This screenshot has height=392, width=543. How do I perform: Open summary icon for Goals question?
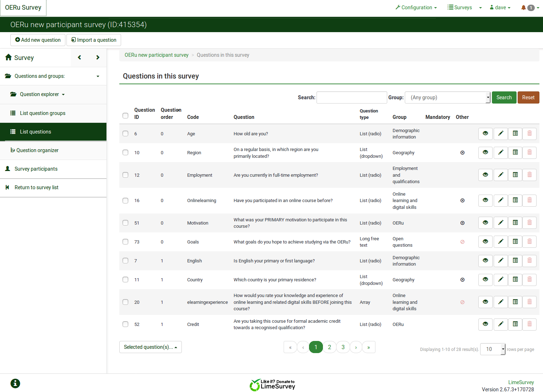[x=515, y=242]
